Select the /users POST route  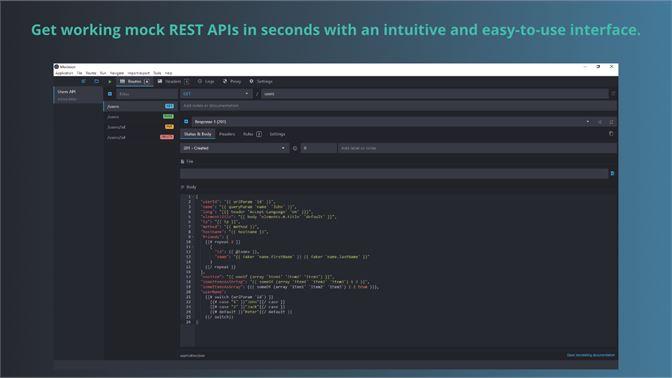(141, 117)
